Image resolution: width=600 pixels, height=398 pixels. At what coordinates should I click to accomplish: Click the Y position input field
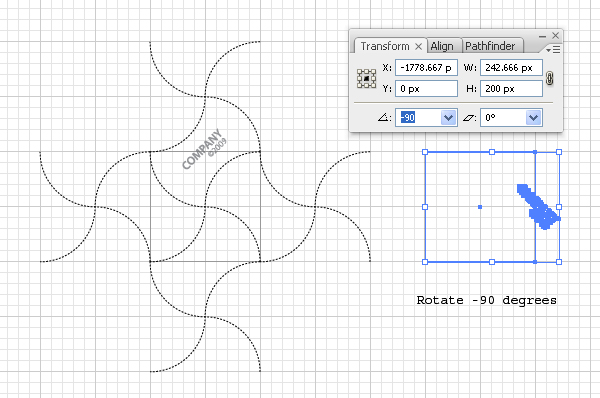pyautogui.click(x=426, y=89)
